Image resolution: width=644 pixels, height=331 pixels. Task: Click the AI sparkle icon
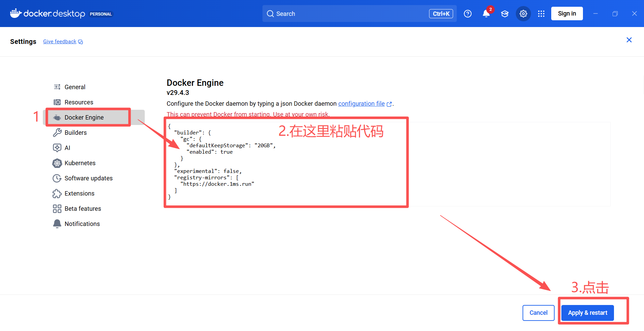[x=57, y=148]
